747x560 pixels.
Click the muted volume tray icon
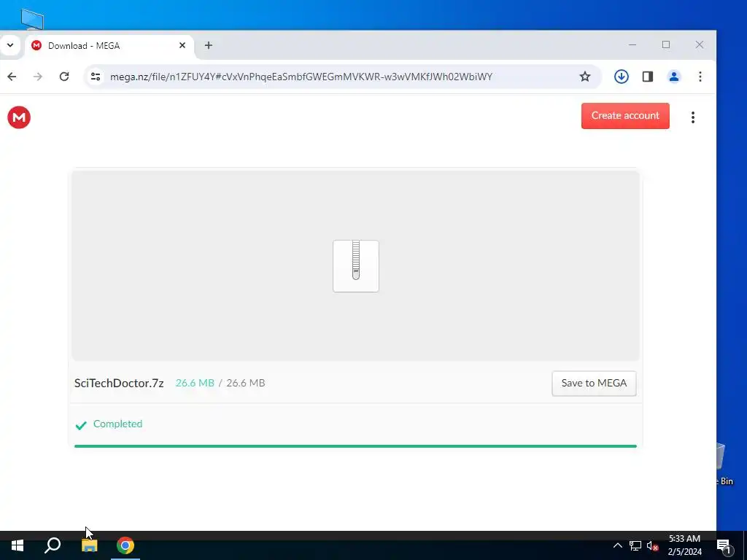coord(653,545)
